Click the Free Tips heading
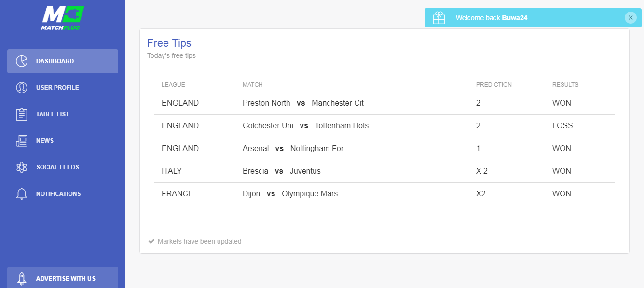 coord(169,43)
